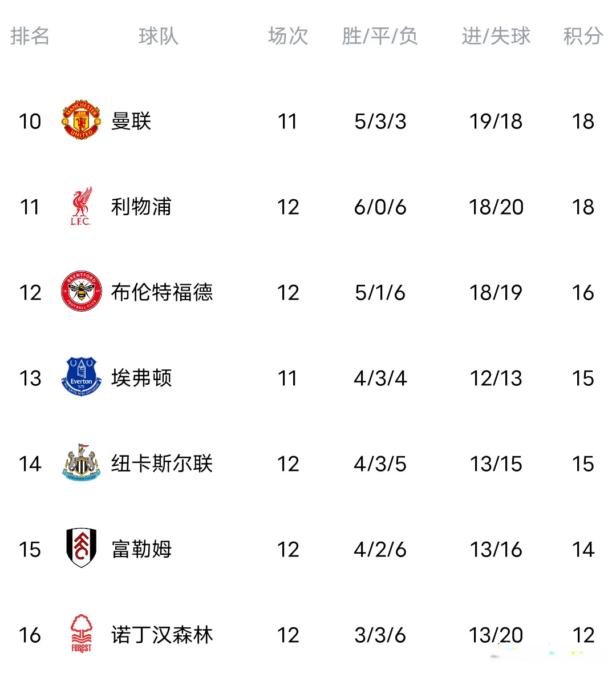The image size is (616, 673).
Task: Open the 曼联 team name link
Action: coord(131,121)
